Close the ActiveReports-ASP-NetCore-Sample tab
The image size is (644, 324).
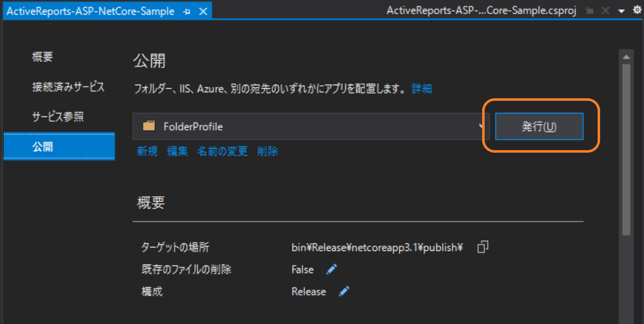[202, 11]
